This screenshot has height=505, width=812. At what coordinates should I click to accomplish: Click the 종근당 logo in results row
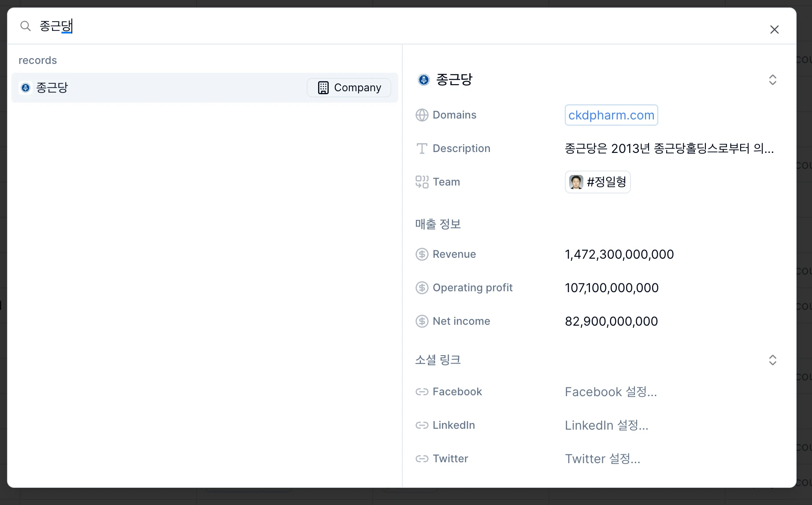click(x=26, y=88)
